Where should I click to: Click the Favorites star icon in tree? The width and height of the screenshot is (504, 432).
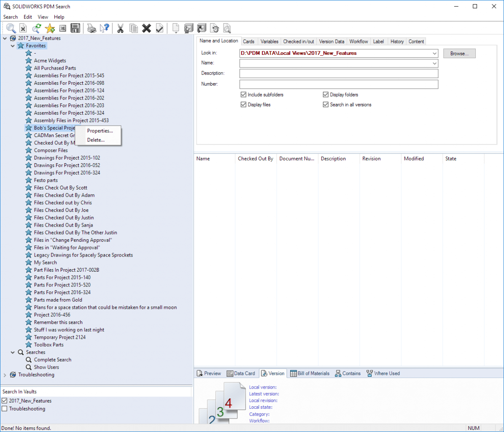click(x=21, y=46)
